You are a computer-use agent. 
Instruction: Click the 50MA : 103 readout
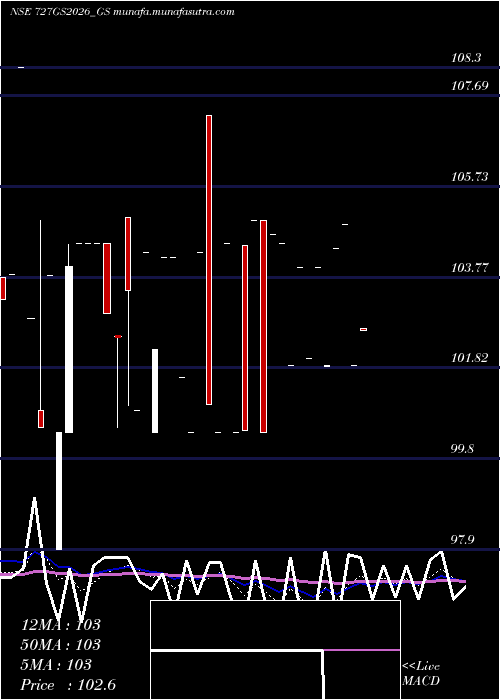click(61, 645)
